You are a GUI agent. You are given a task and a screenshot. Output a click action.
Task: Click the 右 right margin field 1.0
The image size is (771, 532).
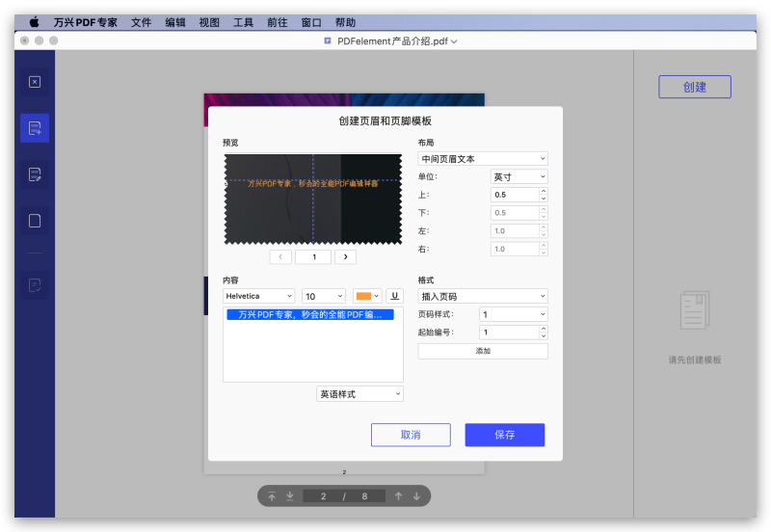[515, 249]
